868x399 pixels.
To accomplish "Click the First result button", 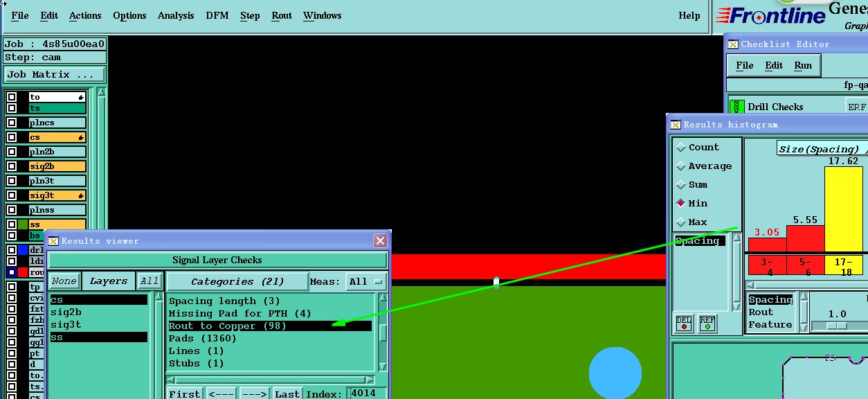I will click(x=185, y=393).
